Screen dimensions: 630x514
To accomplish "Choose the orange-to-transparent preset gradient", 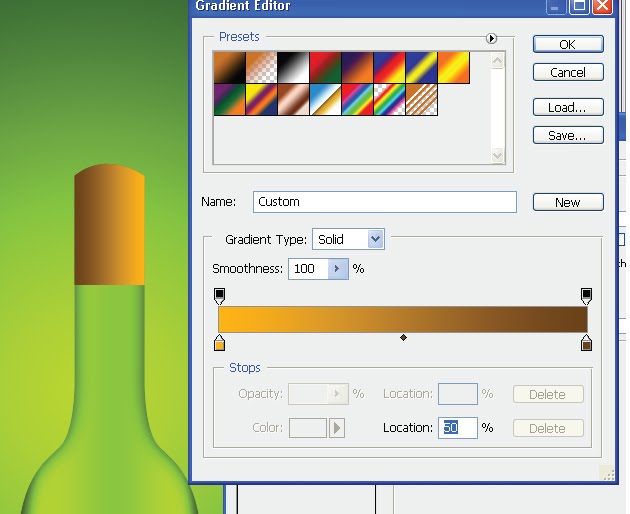I will tap(262, 68).
